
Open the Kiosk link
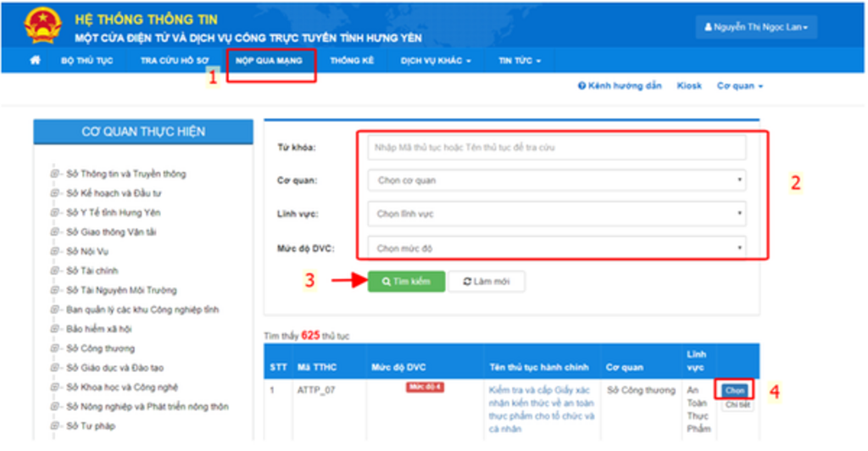pyautogui.click(x=689, y=86)
